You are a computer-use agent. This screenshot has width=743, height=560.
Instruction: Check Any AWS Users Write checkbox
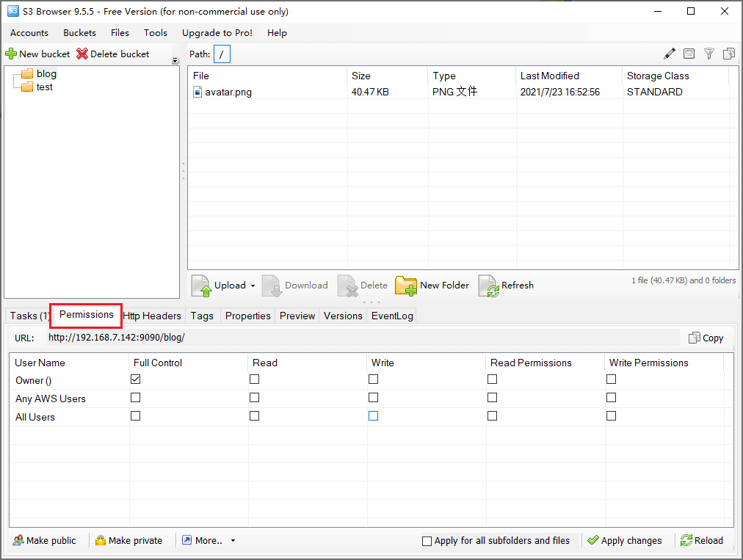[374, 398]
